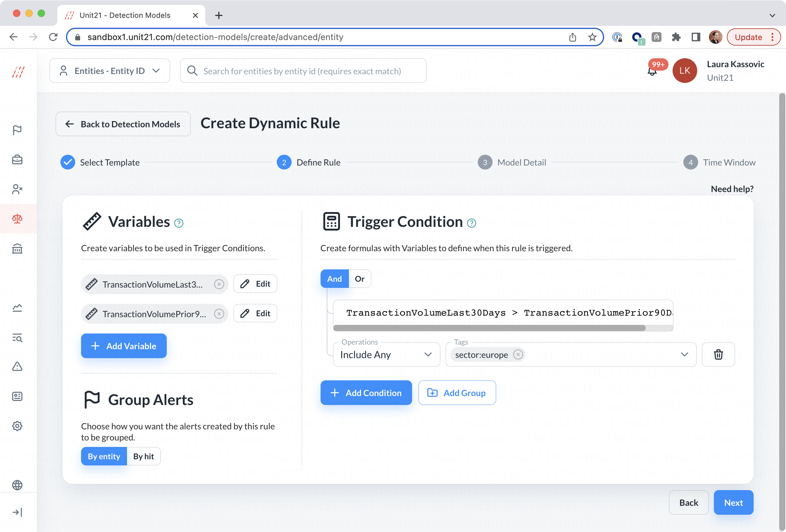The width and height of the screenshot is (786, 532).
Task: Open the briefcase cases icon in sidebar
Action: click(17, 159)
